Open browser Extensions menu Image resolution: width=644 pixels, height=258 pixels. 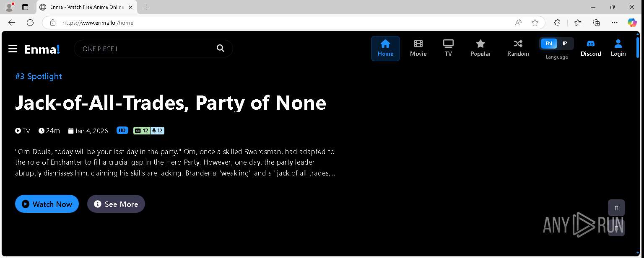(557, 23)
